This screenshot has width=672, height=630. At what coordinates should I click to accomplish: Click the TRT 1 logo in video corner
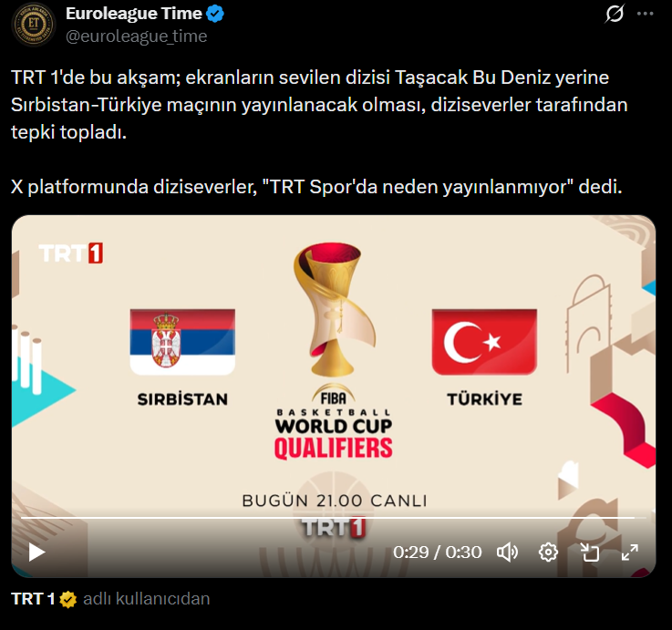pyautogui.click(x=71, y=253)
